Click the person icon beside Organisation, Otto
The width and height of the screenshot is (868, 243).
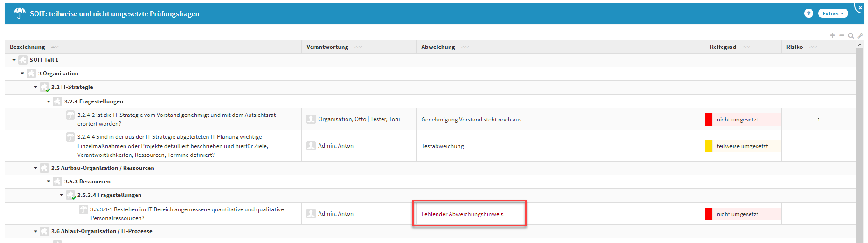(311, 119)
